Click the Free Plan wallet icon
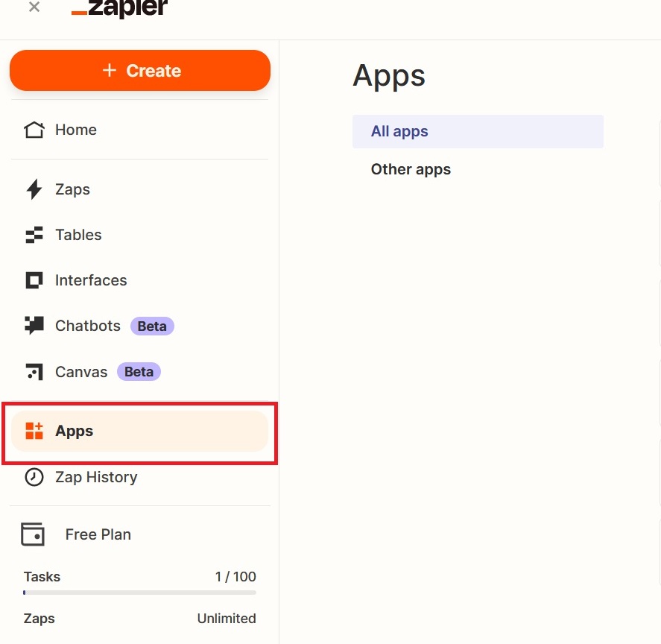This screenshot has width=661, height=644. 33,534
